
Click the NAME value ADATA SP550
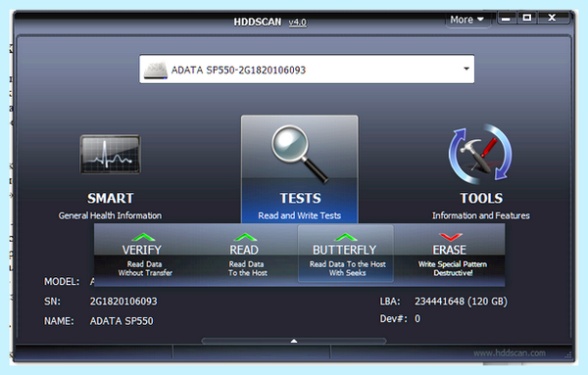[122, 321]
